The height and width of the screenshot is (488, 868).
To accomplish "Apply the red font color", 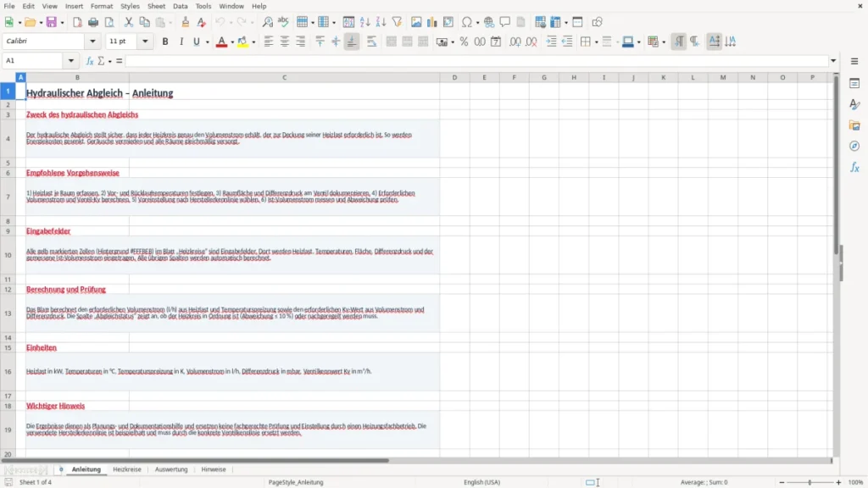I will click(x=221, y=42).
